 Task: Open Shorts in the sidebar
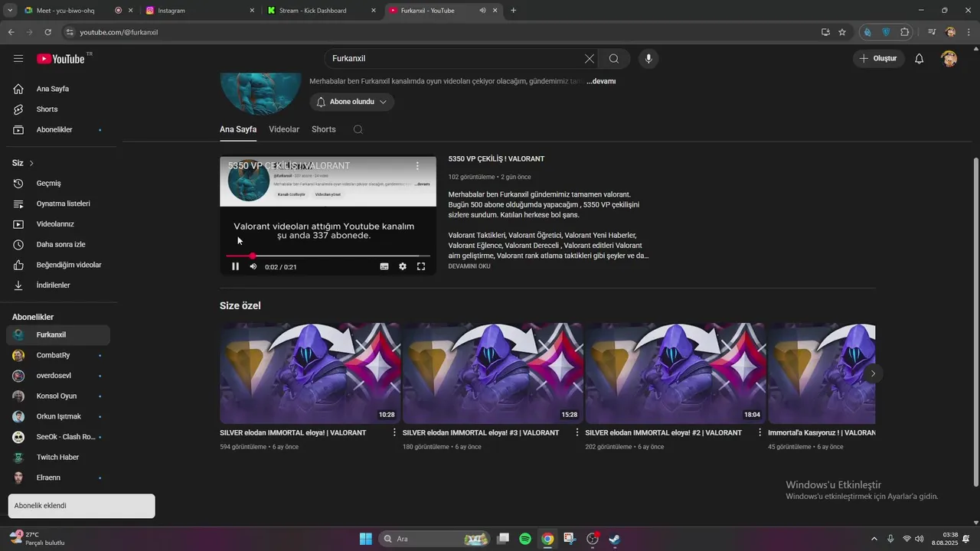(x=58, y=109)
